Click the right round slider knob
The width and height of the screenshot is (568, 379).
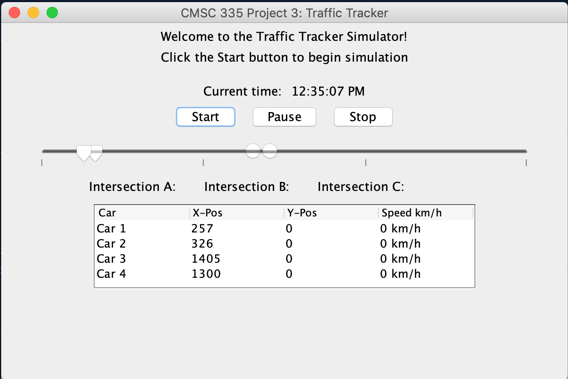[x=270, y=151]
